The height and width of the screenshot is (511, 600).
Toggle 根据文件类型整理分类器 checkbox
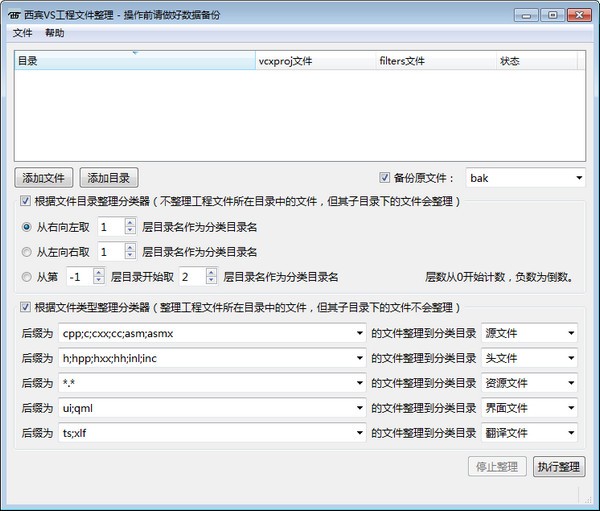point(25,307)
